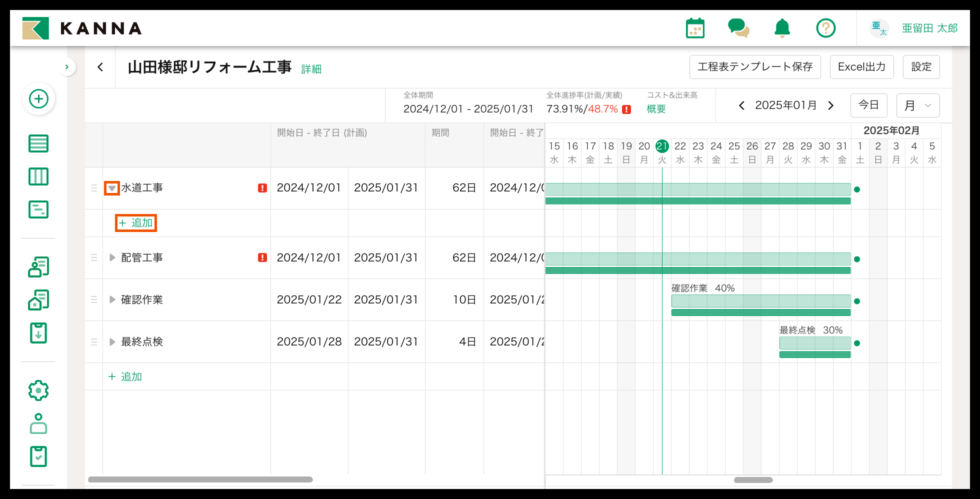Image resolution: width=980 pixels, height=499 pixels.
Task: Open the chat messages icon
Action: point(738,28)
